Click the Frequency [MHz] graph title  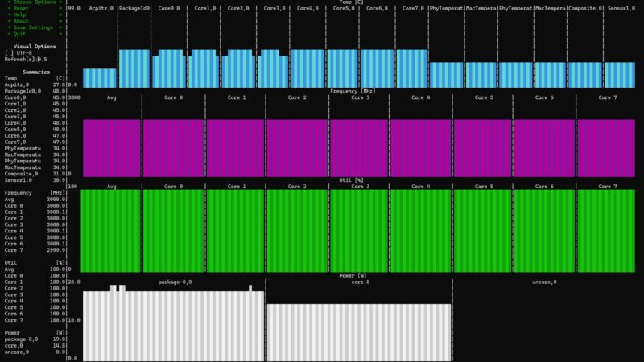(x=353, y=91)
